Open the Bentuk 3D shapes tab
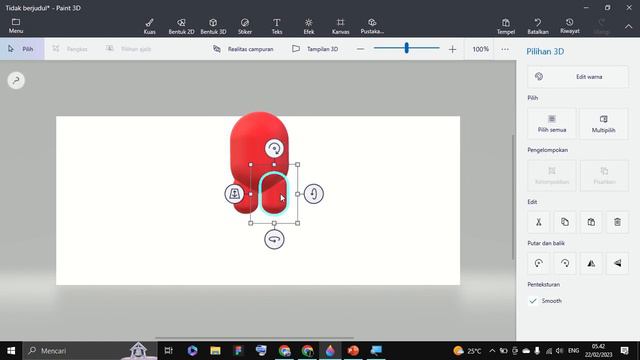The image size is (640, 360). tap(213, 26)
